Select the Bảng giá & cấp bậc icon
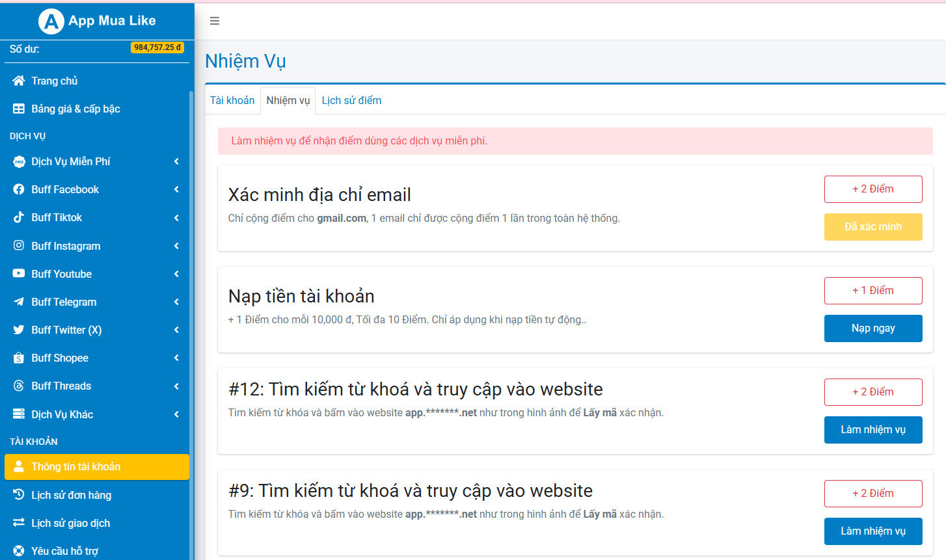Screen dimensions: 946x560 tap(20, 109)
